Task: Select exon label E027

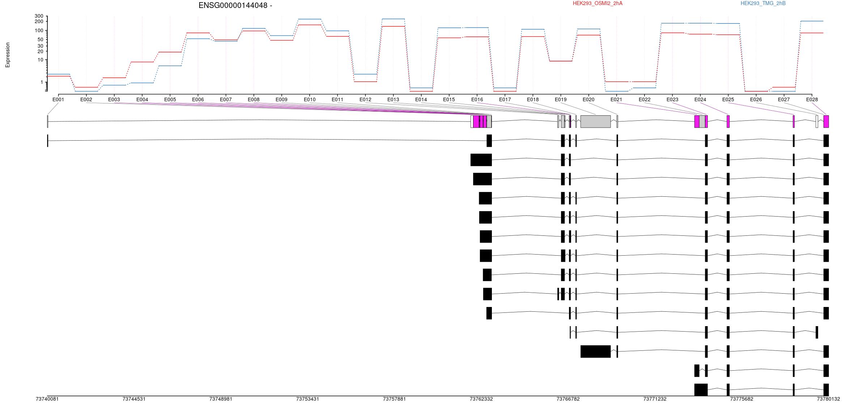Action: tap(784, 99)
